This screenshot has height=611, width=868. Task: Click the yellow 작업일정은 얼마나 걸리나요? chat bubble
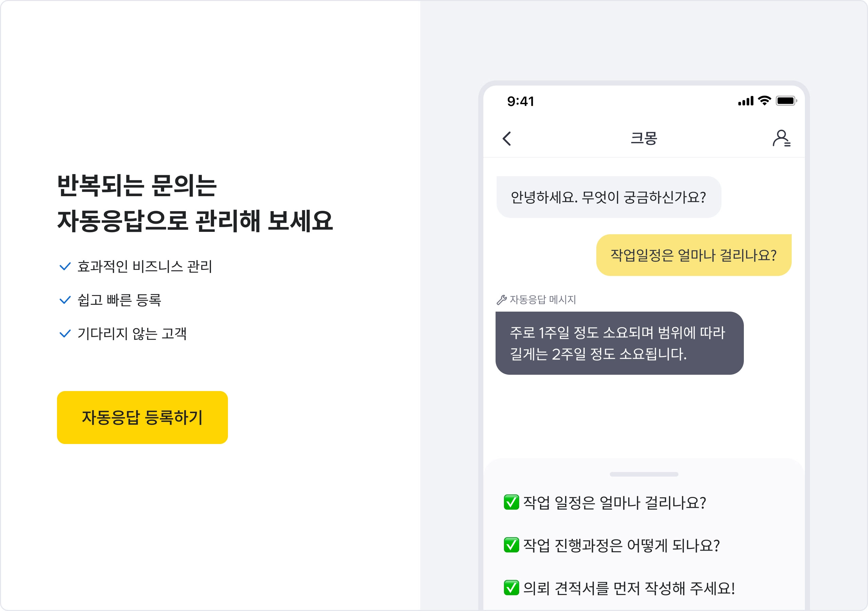(693, 255)
